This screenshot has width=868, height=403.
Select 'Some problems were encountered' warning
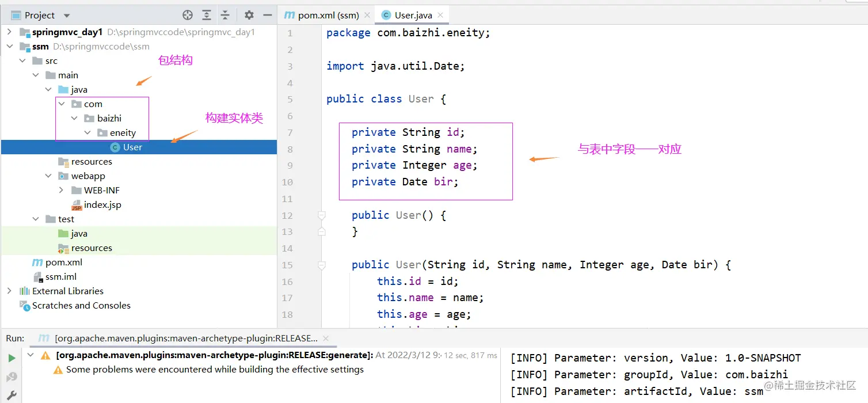pyautogui.click(x=215, y=370)
